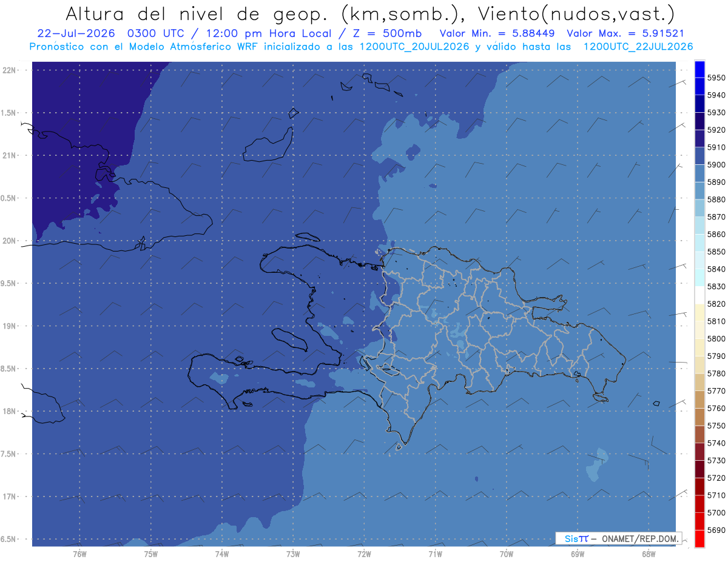728x562 pixels.
Task: Click the 71W longitude axis label
Action: pyautogui.click(x=435, y=554)
